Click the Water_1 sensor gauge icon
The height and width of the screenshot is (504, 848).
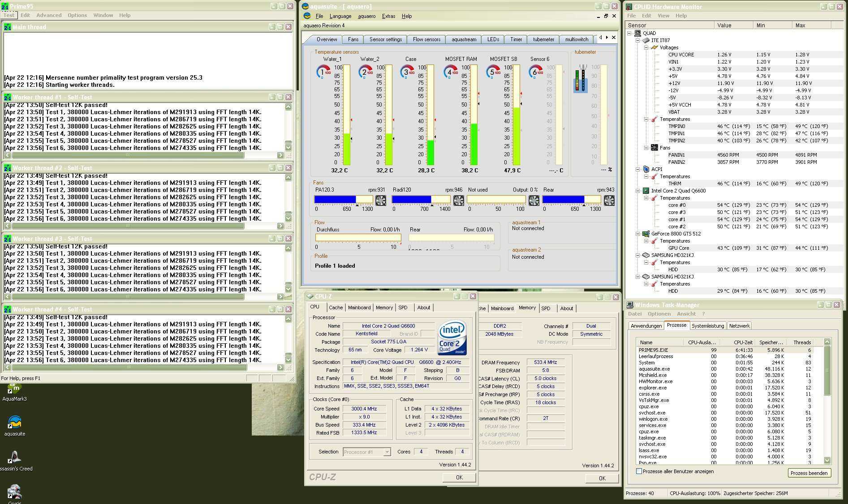tap(323, 72)
